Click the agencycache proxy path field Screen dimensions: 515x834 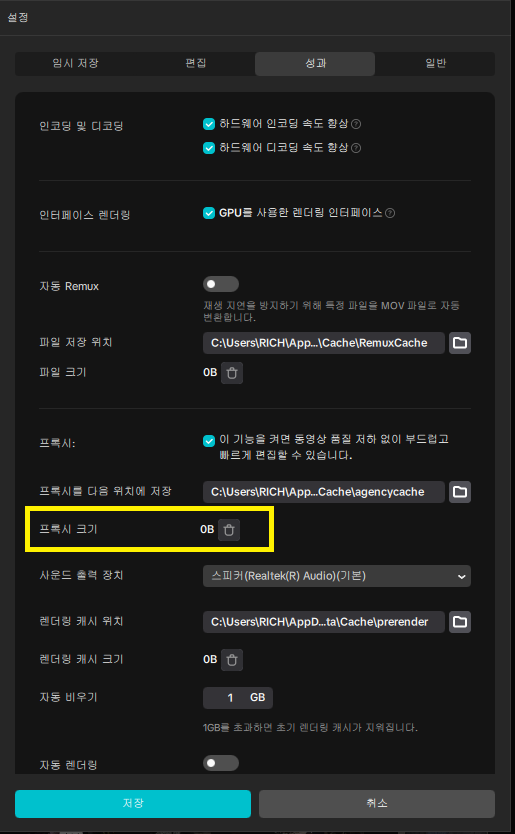point(323,492)
